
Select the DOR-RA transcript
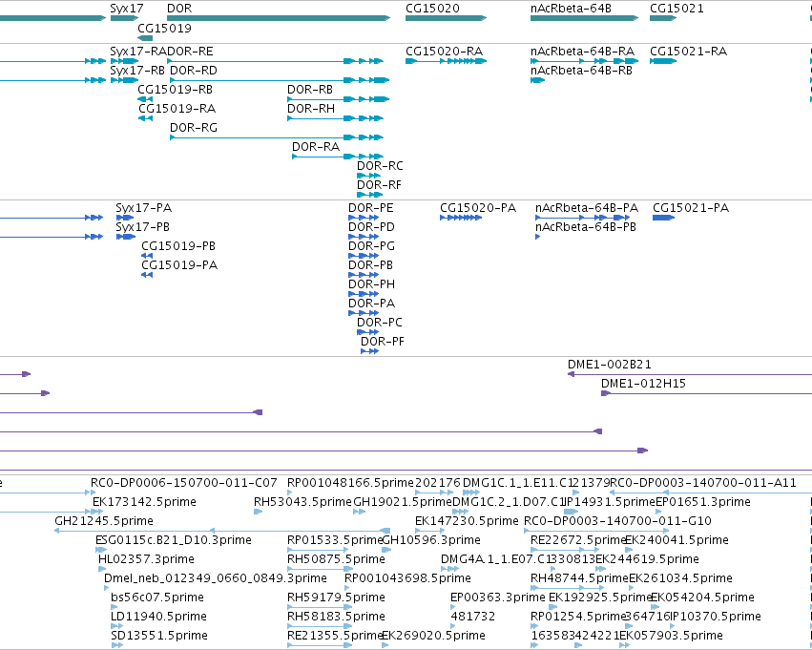click(x=338, y=157)
